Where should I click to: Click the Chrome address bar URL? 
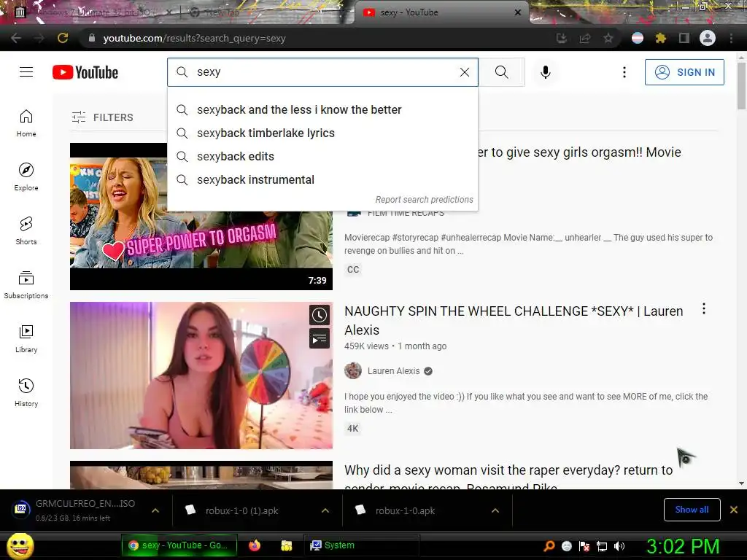point(194,38)
